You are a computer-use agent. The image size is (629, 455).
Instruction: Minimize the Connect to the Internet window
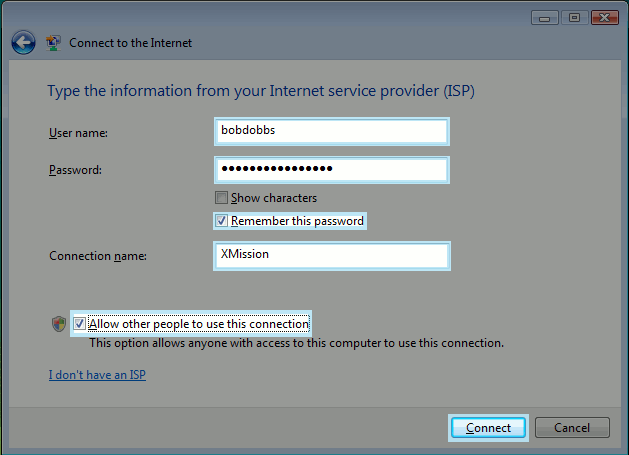coord(545,17)
